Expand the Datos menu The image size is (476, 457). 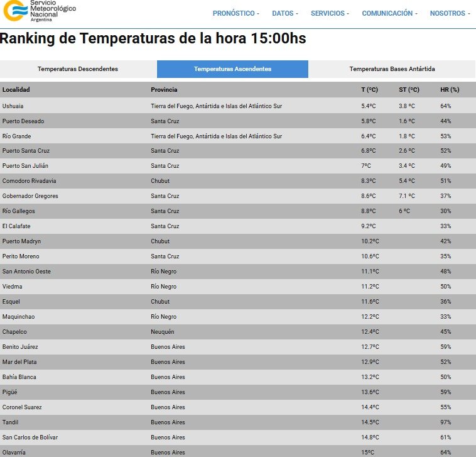[x=284, y=13]
